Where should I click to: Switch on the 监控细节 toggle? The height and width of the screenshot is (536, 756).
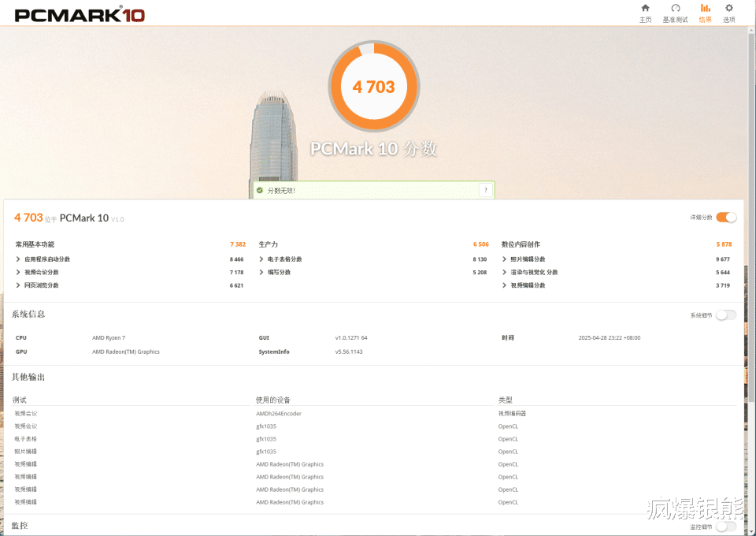pyautogui.click(x=726, y=527)
